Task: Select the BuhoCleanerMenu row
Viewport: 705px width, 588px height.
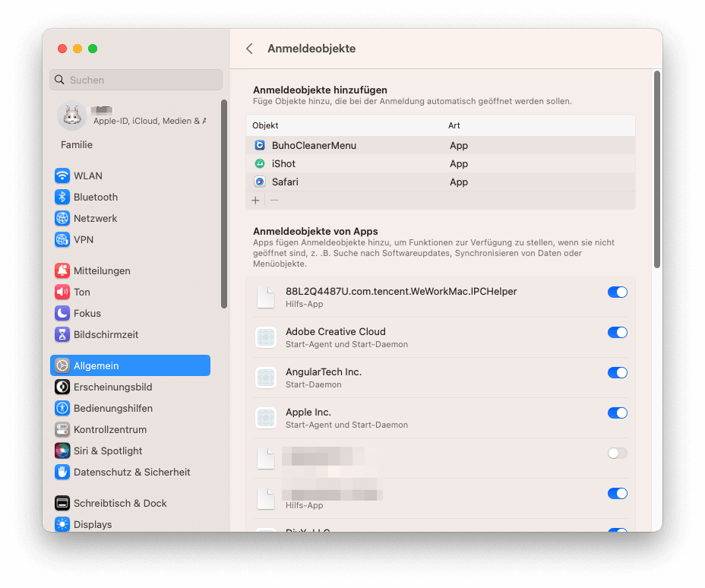Action: click(x=441, y=145)
